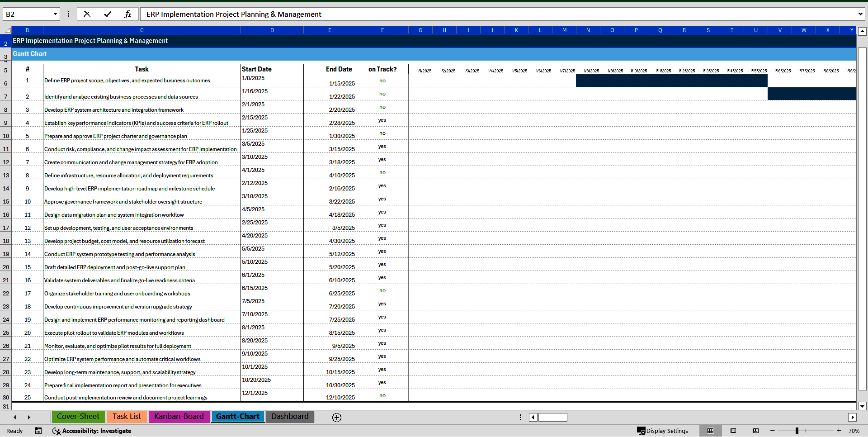
Task: Click the Display Settings icon
Action: 642,431
